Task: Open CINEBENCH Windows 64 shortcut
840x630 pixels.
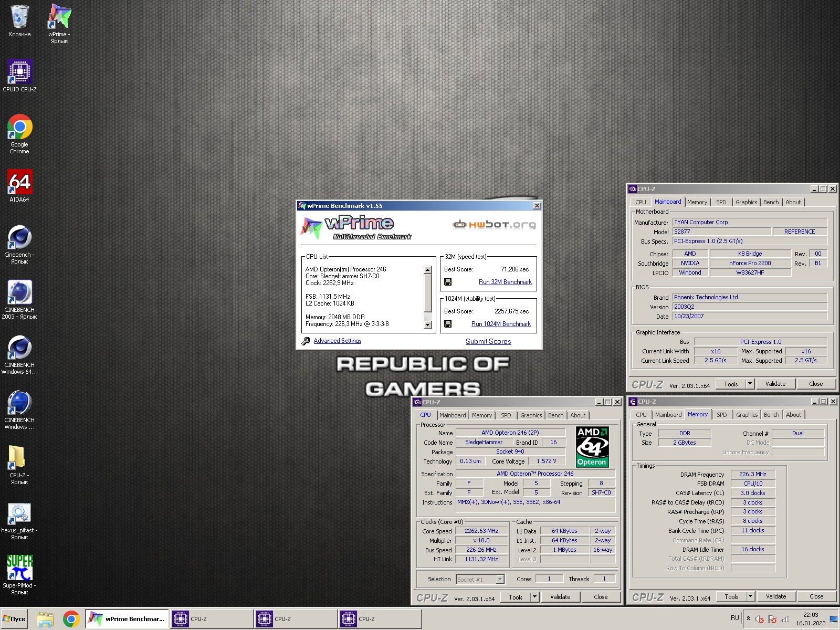Action: [19, 355]
